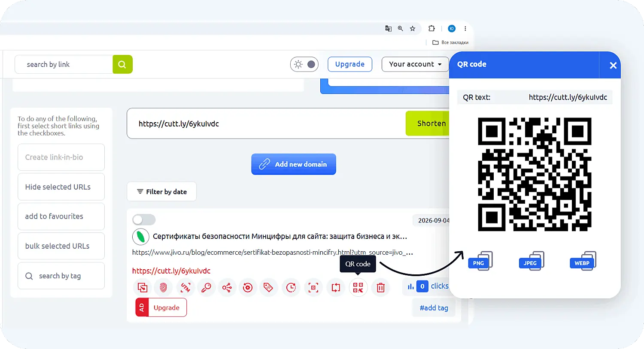Toggle the light/dark theme switch

[x=304, y=64]
